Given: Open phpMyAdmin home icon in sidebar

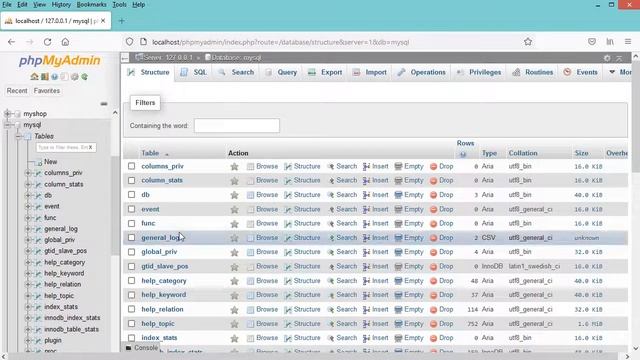Looking at the screenshot, I should 34,77.
